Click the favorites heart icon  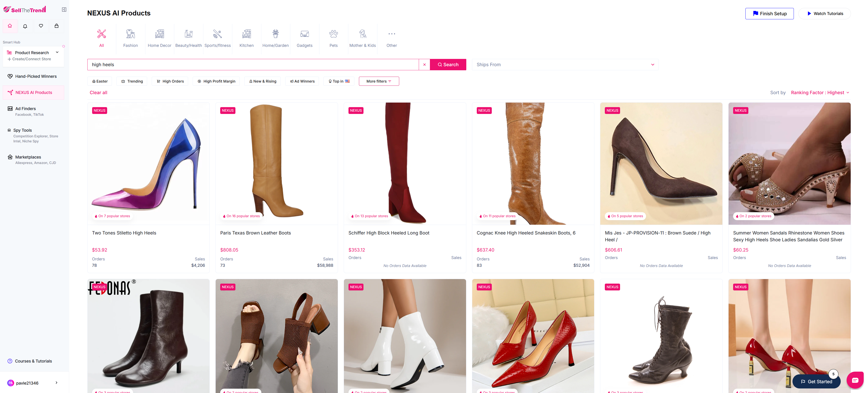click(x=41, y=26)
